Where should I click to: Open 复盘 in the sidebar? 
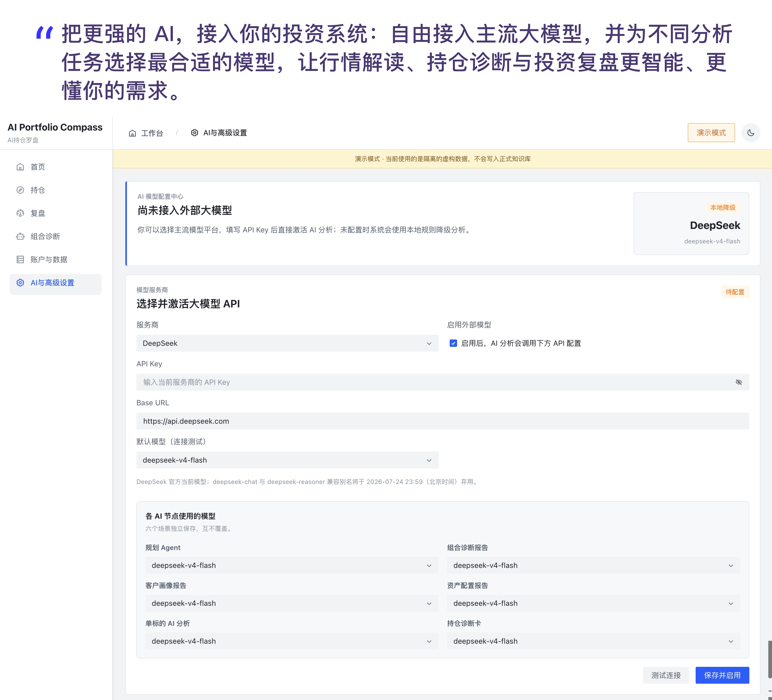[x=56, y=213]
